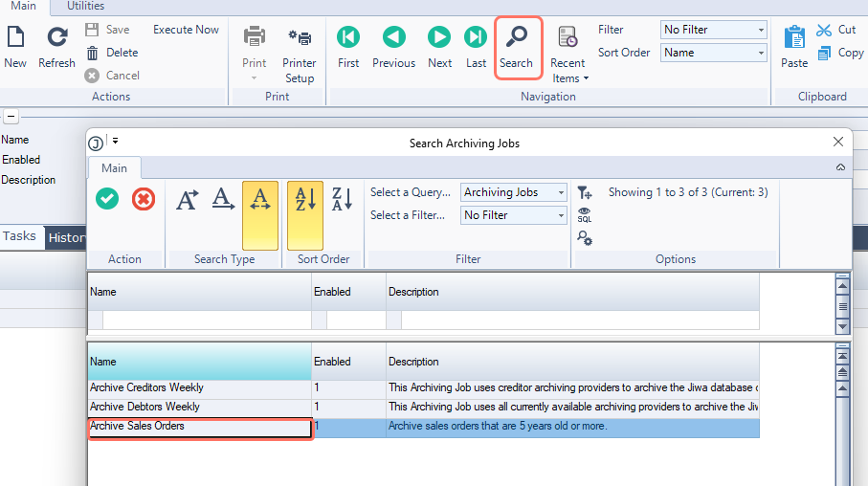Screen dimensions: 868x486
Task: Click Save in Actions group
Action: pyautogui.click(x=108, y=30)
